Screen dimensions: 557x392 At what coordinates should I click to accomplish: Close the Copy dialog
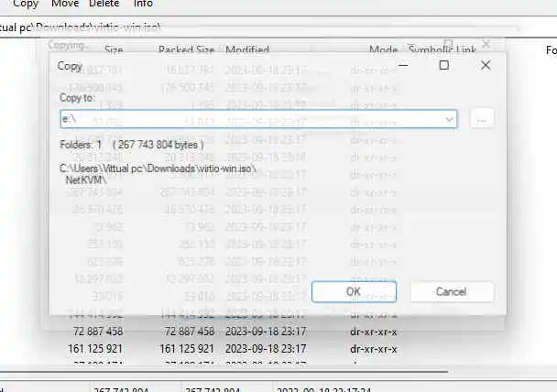486,65
